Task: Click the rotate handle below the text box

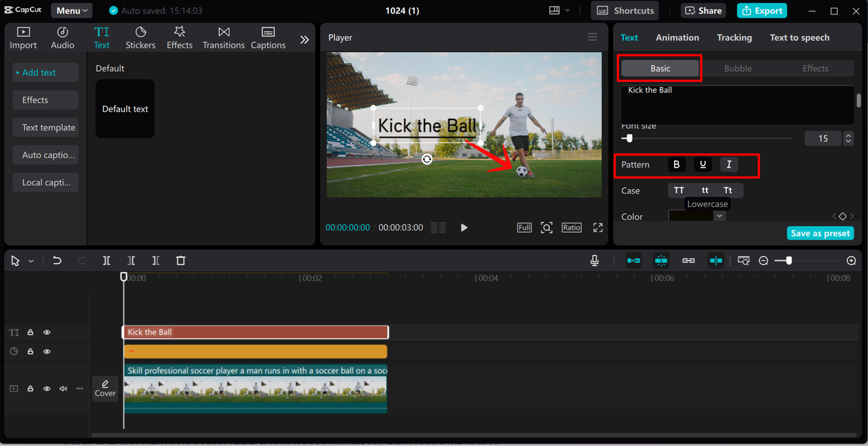Action: pos(427,159)
